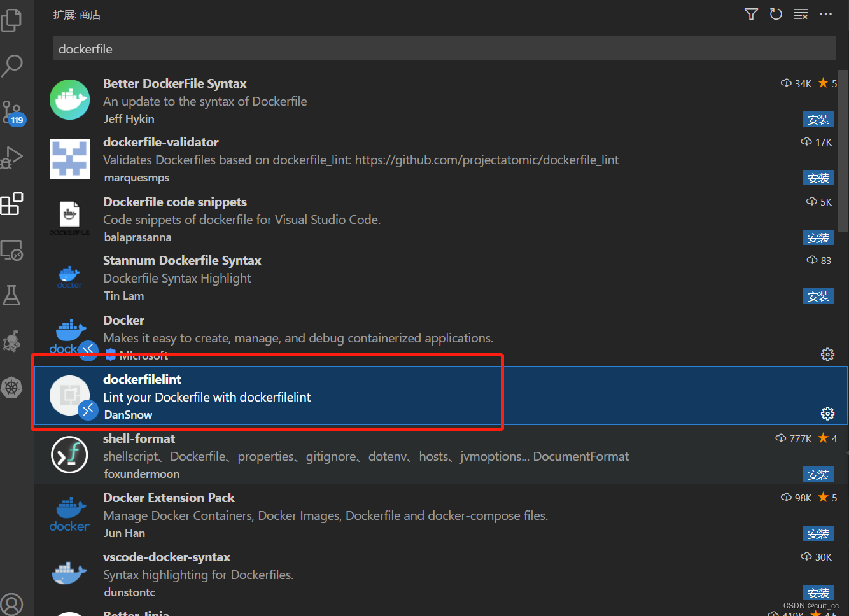The width and height of the screenshot is (849, 616).
Task: Install dockerfile-validator extension
Action: pyautogui.click(x=818, y=178)
